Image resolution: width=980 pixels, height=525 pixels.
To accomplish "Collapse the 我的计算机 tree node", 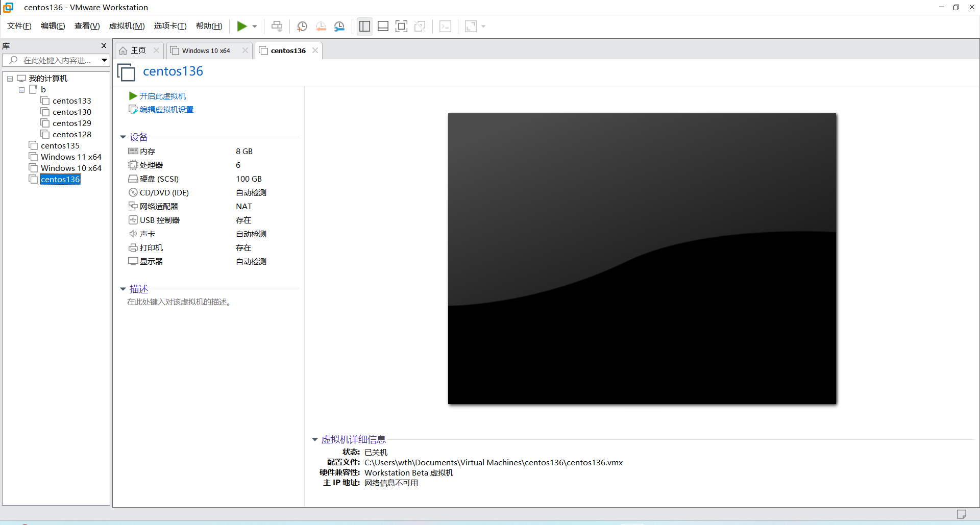I will coord(10,79).
